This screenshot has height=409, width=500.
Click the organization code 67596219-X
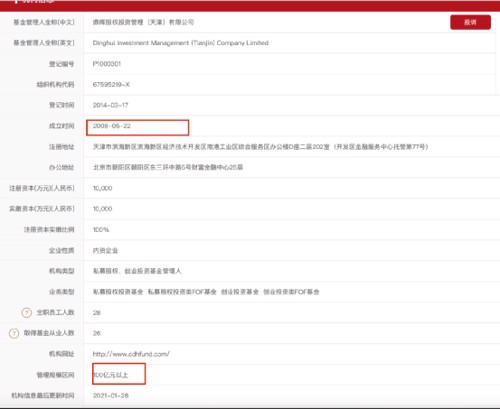pos(111,85)
